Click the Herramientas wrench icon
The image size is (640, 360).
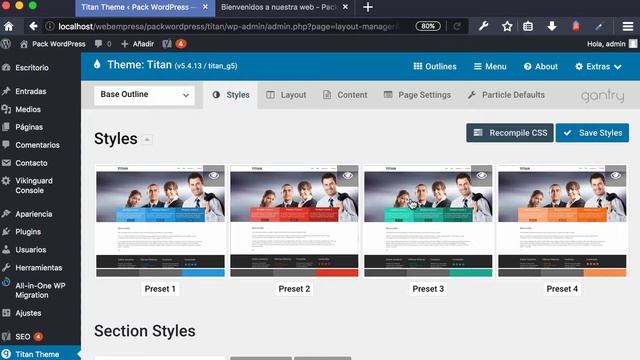tap(6, 267)
